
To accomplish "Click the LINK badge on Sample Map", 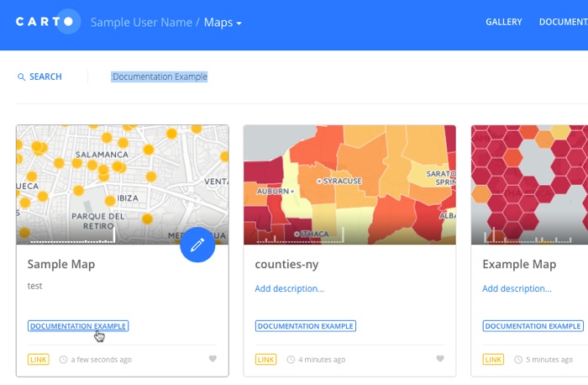I will pyautogui.click(x=39, y=360).
